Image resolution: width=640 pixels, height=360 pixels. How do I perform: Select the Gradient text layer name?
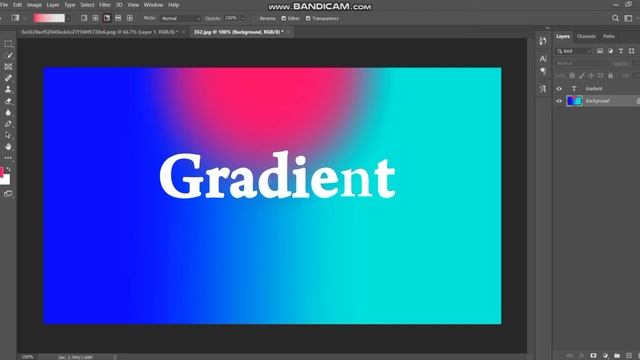click(x=593, y=89)
